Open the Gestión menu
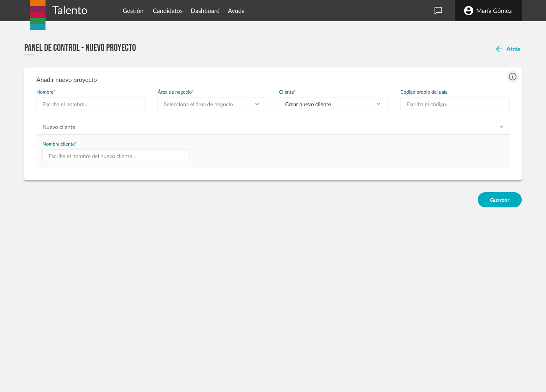Screen dimensions: 546x392 tap(133, 11)
